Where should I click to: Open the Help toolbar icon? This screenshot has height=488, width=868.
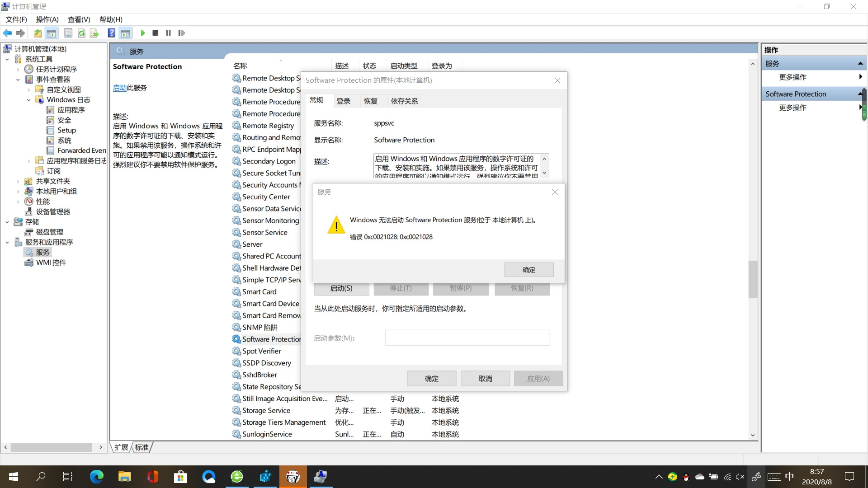click(111, 33)
